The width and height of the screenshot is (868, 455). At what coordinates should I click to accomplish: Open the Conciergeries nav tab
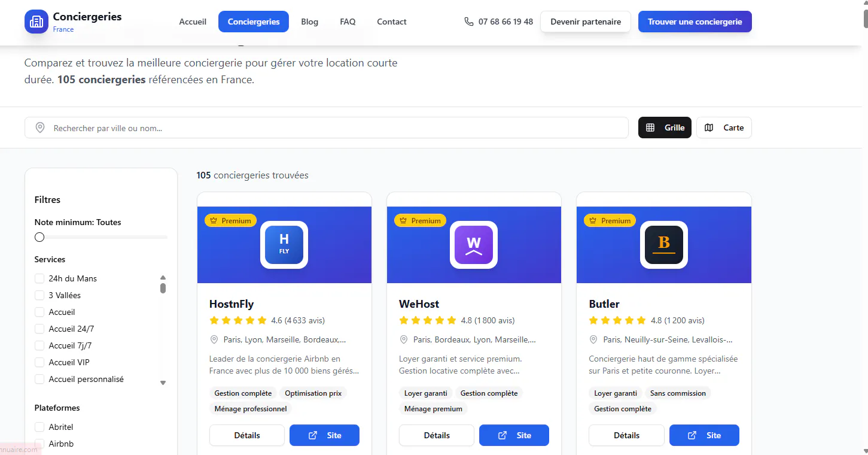[x=254, y=22]
